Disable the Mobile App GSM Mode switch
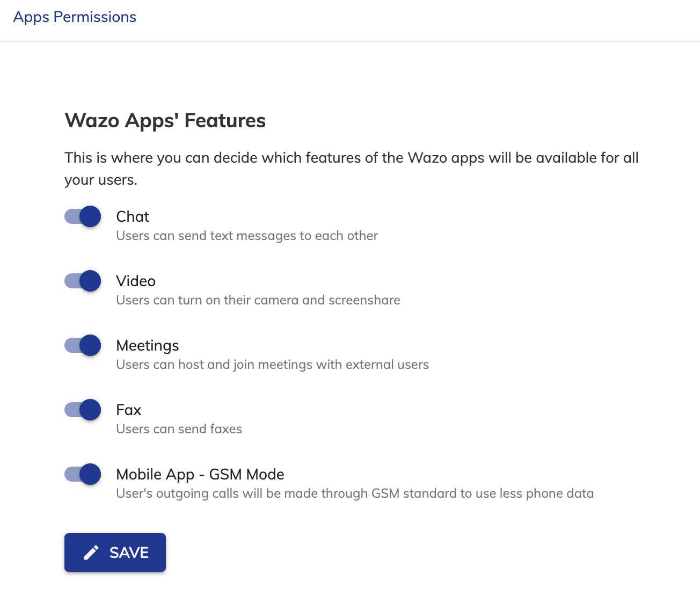This screenshot has width=700, height=596. (83, 474)
